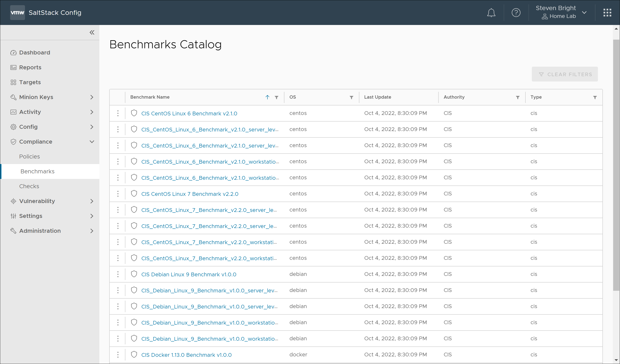Click the vertical page scrollbar

[616, 165]
